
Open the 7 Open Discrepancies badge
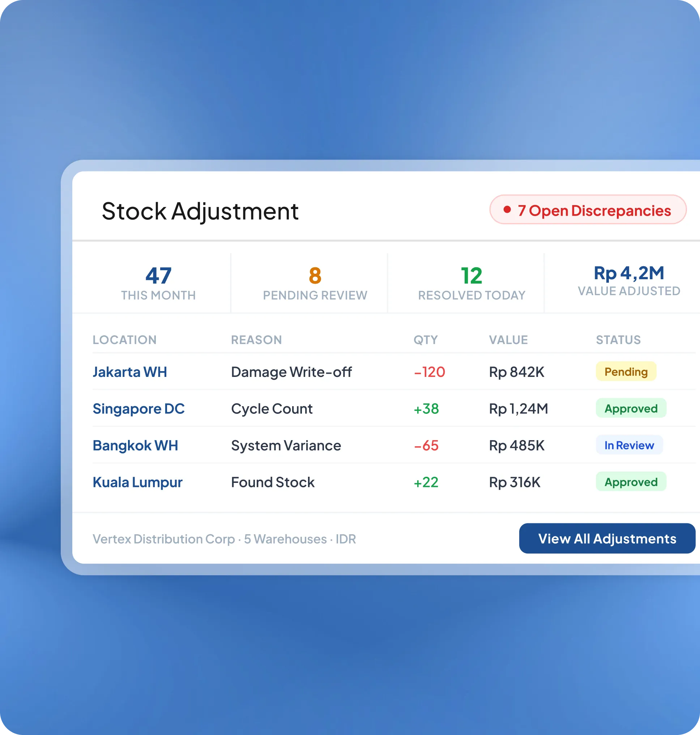pyautogui.click(x=588, y=209)
